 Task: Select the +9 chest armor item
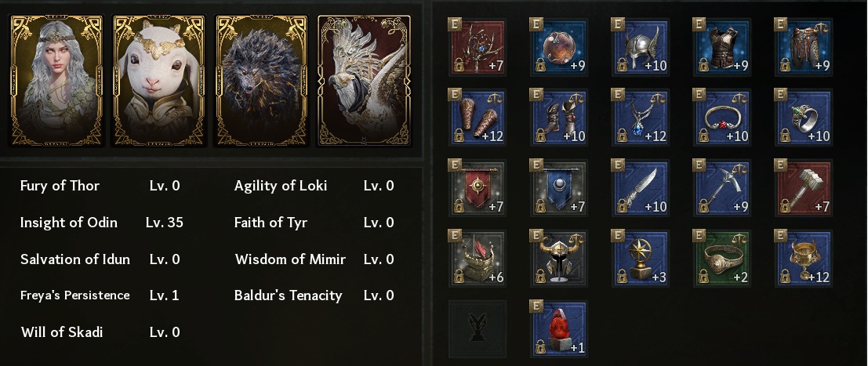click(x=721, y=47)
